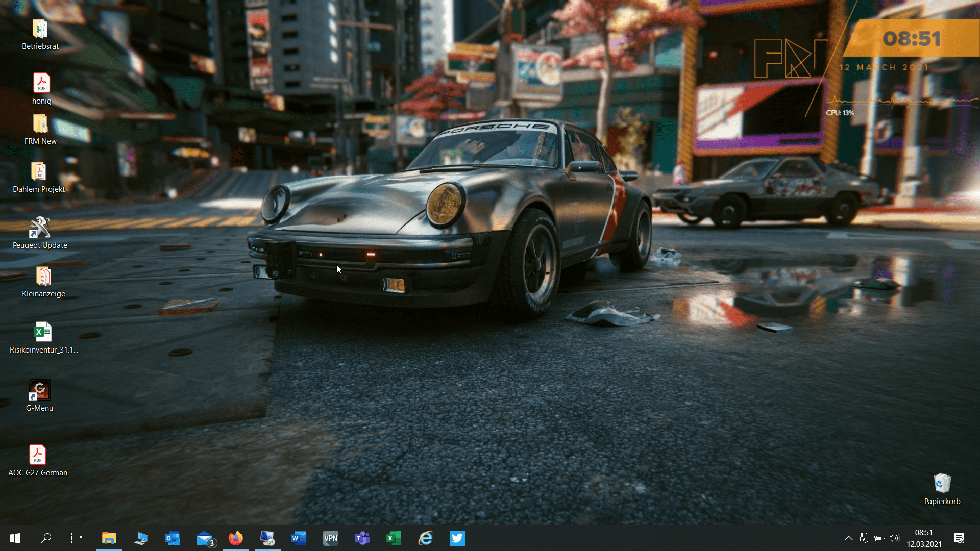Image resolution: width=980 pixels, height=551 pixels.
Task: Open Excel from the taskbar
Action: click(x=394, y=538)
